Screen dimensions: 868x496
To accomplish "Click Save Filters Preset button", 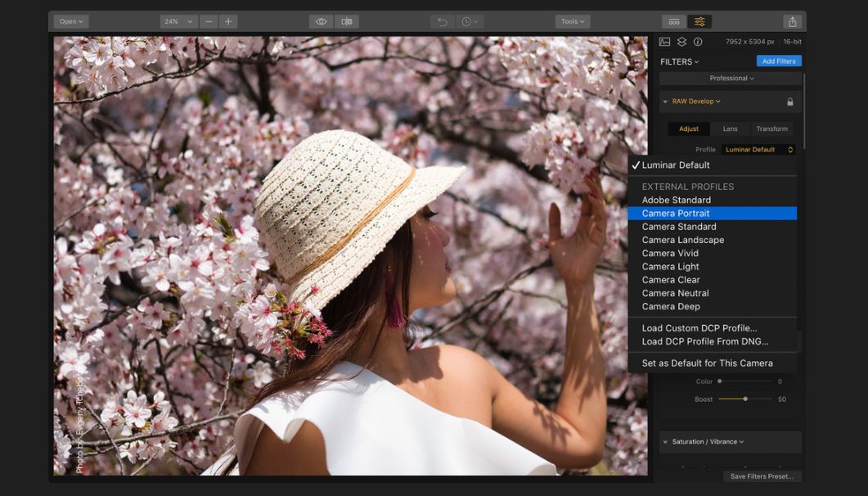I will [x=762, y=476].
